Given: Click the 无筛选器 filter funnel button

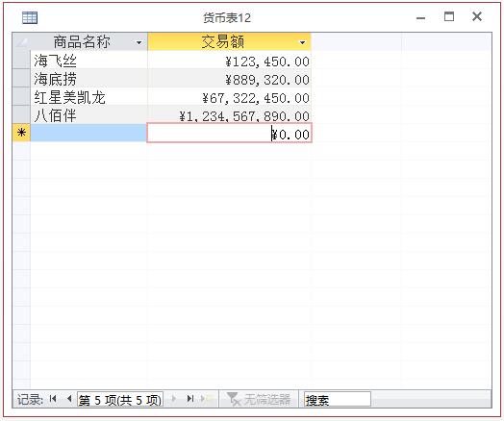Looking at the screenshot, I should tap(259, 399).
